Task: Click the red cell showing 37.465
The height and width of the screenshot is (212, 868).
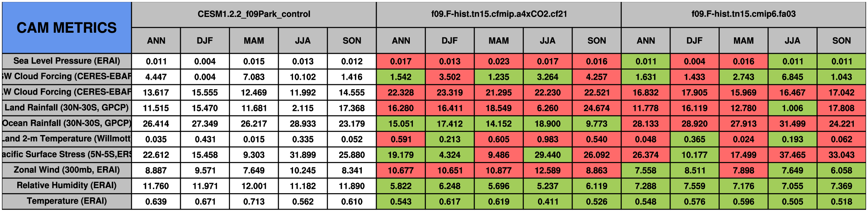Action: 792,155
